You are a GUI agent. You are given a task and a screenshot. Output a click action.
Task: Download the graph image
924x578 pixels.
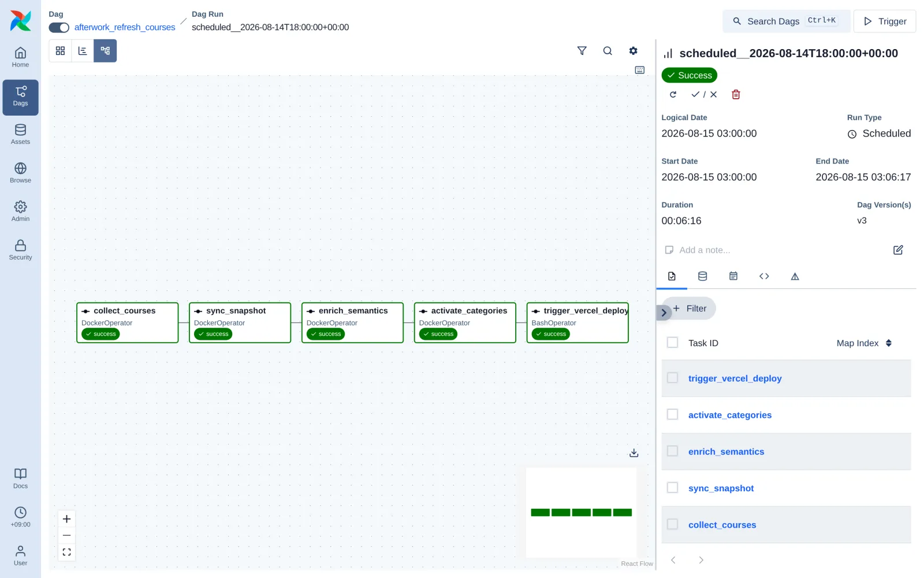pyautogui.click(x=634, y=453)
